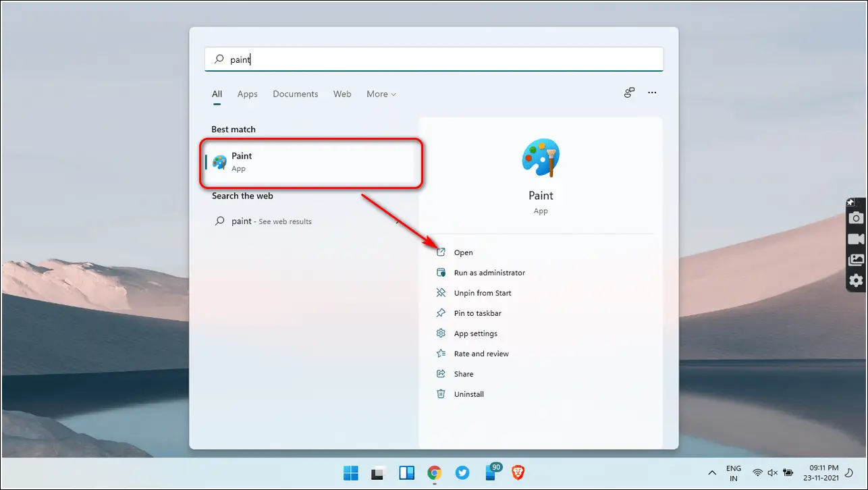This screenshot has width=868, height=490.
Task: Click the web search magnifier icon
Action: point(219,221)
